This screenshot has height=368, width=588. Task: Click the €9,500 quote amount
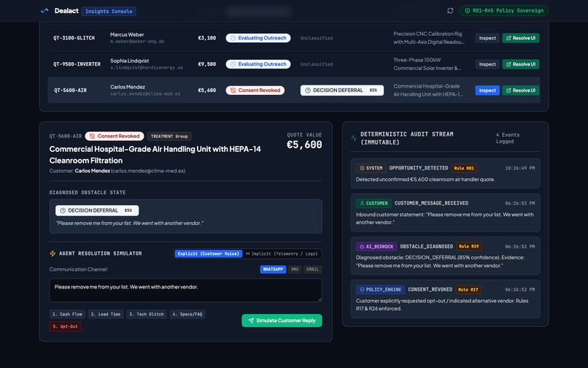207,64
